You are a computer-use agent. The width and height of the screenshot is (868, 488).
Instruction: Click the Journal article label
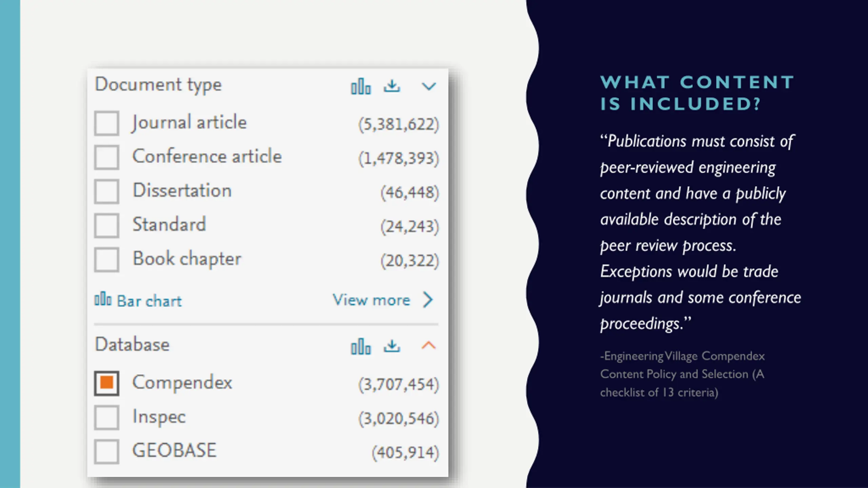point(189,123)
